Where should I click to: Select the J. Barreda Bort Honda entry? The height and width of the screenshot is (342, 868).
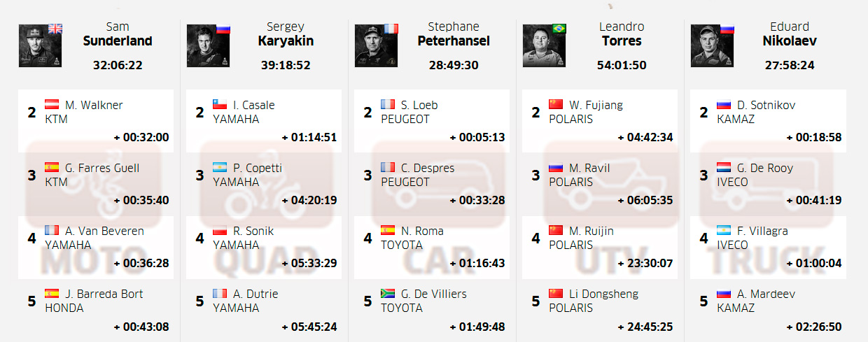tap(96, 311)
